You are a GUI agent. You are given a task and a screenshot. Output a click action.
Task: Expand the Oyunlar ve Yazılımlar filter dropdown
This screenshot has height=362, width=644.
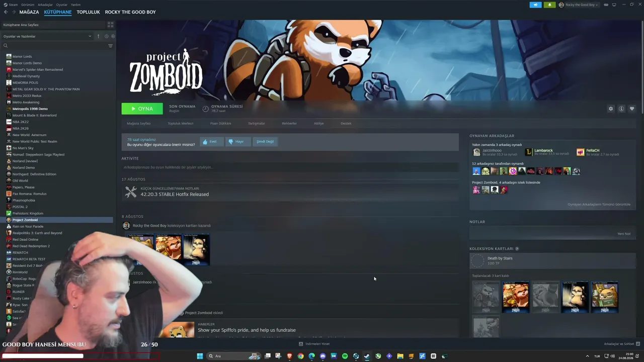click(x=47, y=36)
